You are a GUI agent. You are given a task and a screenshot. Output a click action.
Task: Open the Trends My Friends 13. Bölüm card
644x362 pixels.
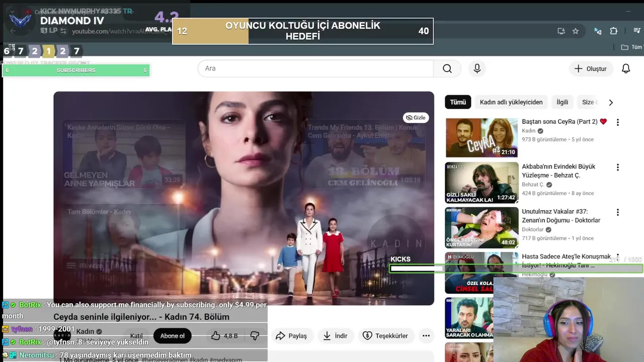click(x=364, y=153)
